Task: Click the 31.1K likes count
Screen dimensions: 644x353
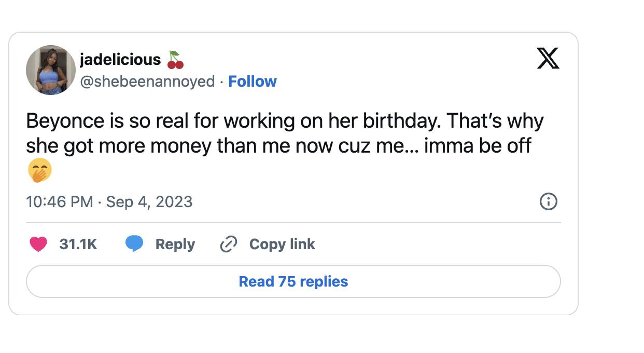Action: click(78, 244)
